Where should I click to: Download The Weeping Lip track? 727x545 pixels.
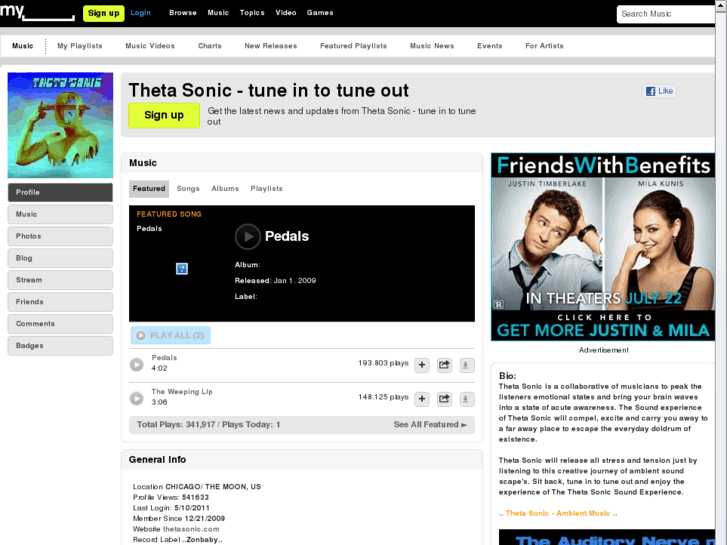466,399
